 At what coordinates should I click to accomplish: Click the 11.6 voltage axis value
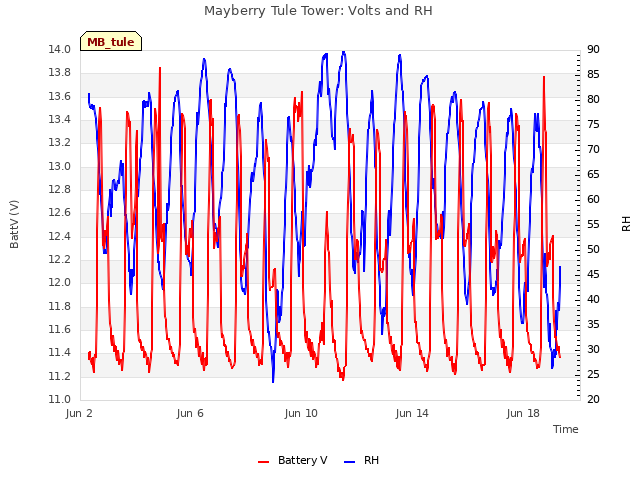tap(60, 330)
